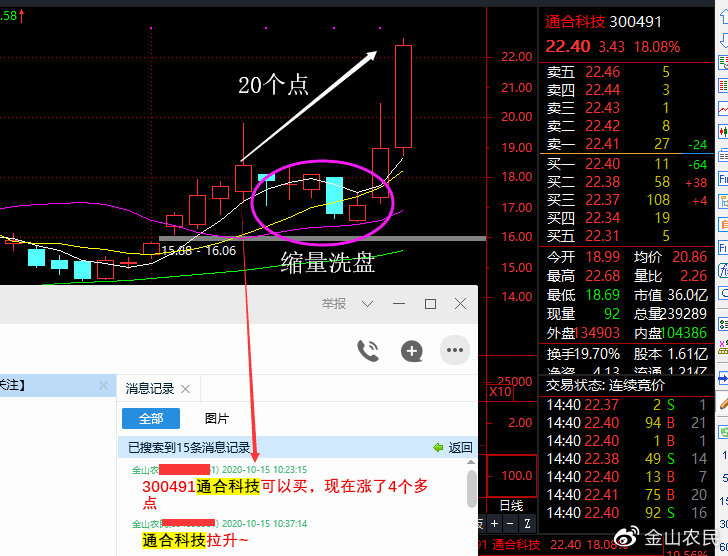Image resolution: width=728 pixels, height=556 pixels.
Task: Click the 均价 20.86 value
Action: [x=689, y=257]
